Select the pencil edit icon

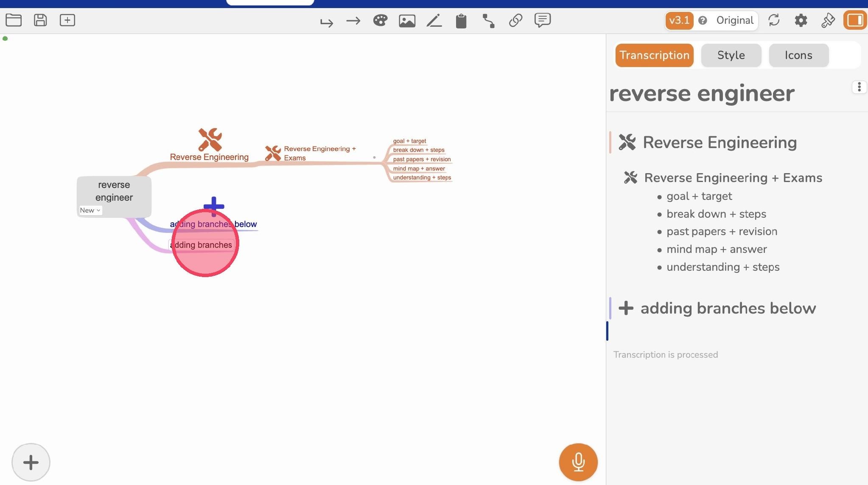click(434, 20)
